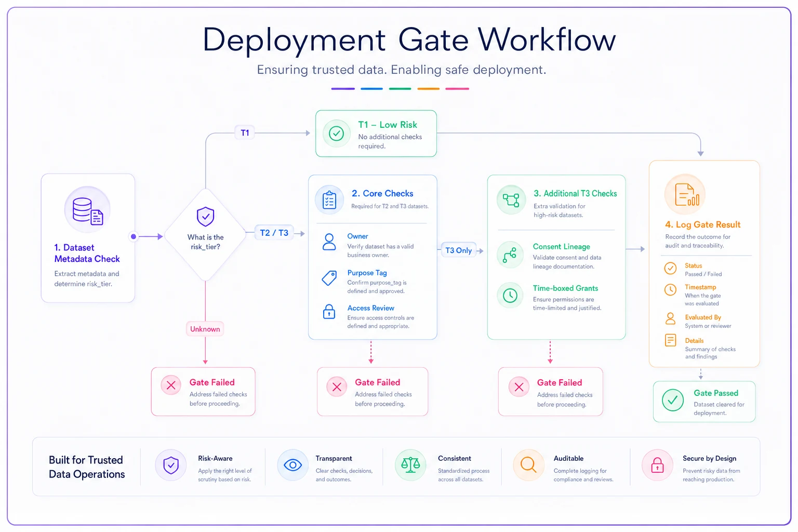
Task: Click the clock icon next to Time-boxed Grants
Action: 510,296
